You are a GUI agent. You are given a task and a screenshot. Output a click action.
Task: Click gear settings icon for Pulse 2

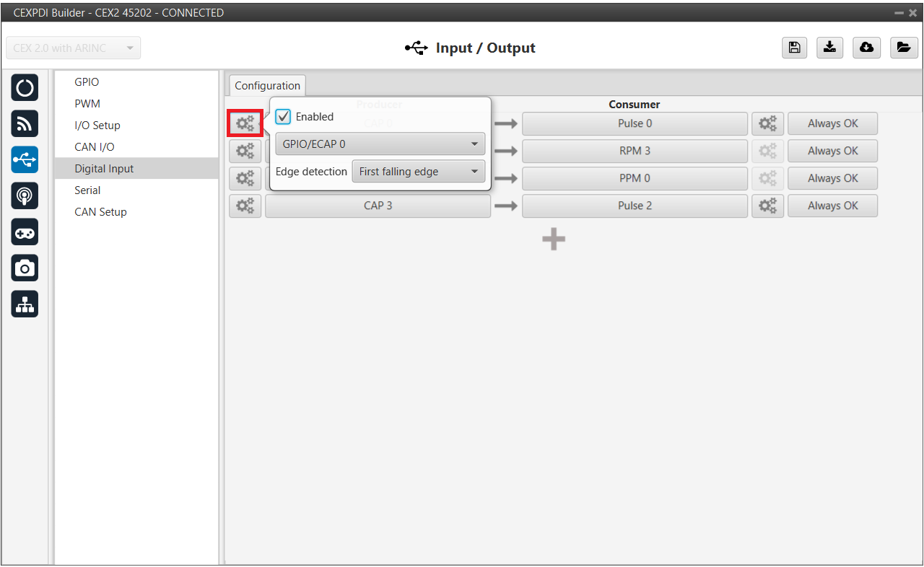click(767, 206)
